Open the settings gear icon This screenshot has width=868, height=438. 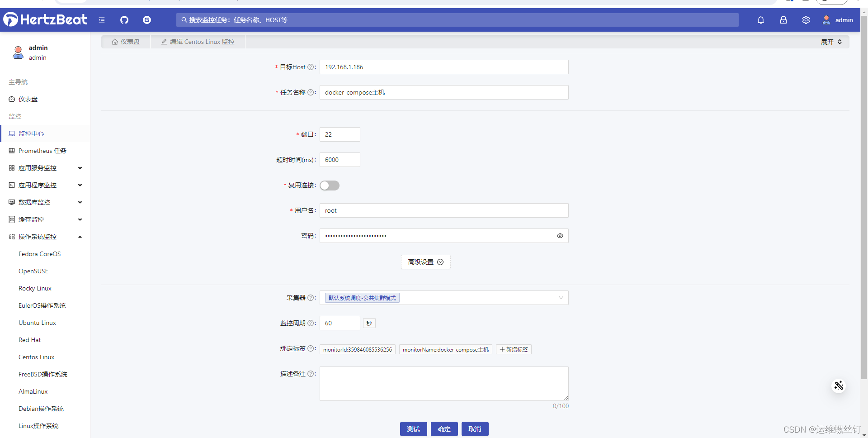pyautogui.click(x=806, y=20)
